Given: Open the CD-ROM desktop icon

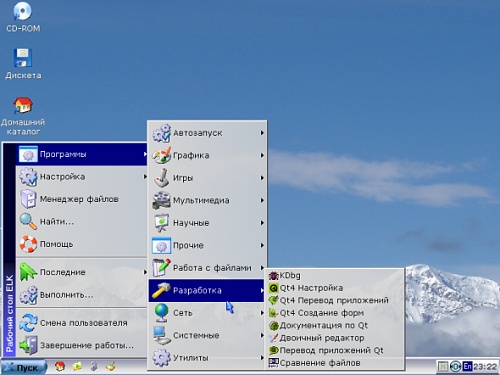Looking at the screenshot, I should 23,17.
